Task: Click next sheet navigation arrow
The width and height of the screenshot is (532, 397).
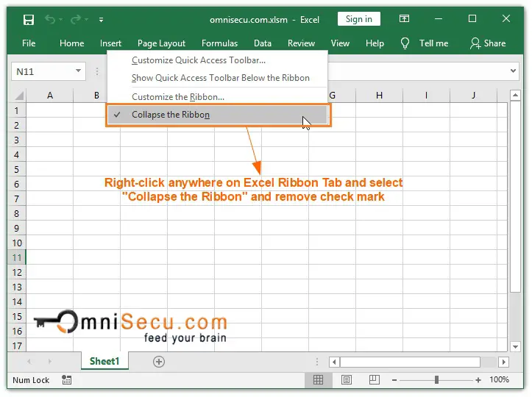Action: click(x=49, y=362)
